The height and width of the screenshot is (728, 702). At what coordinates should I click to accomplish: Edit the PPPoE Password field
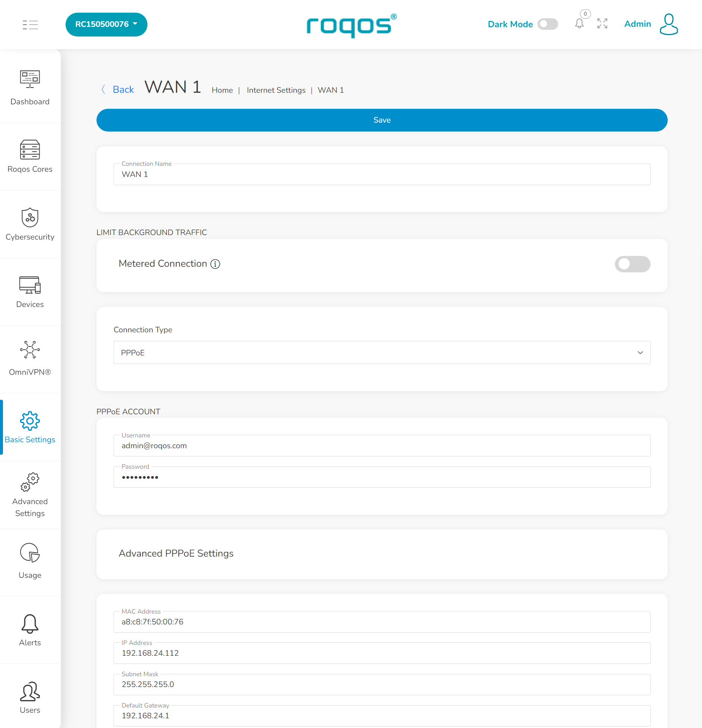click(382, 477)
